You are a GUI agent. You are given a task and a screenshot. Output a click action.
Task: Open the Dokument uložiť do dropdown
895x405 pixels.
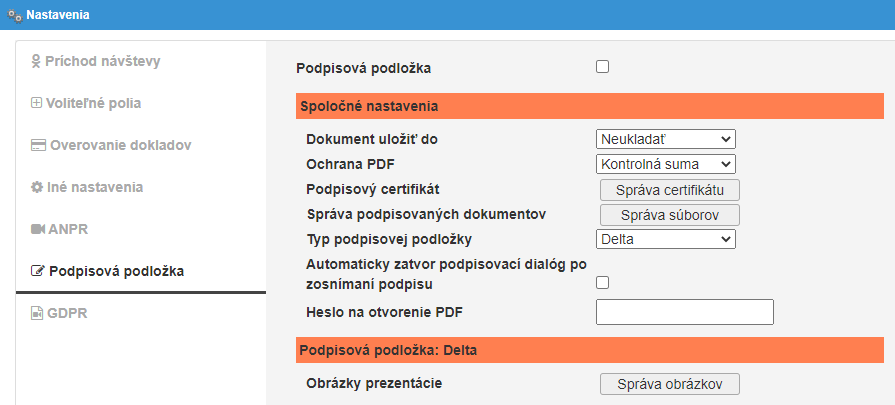[x=665, y=139]
